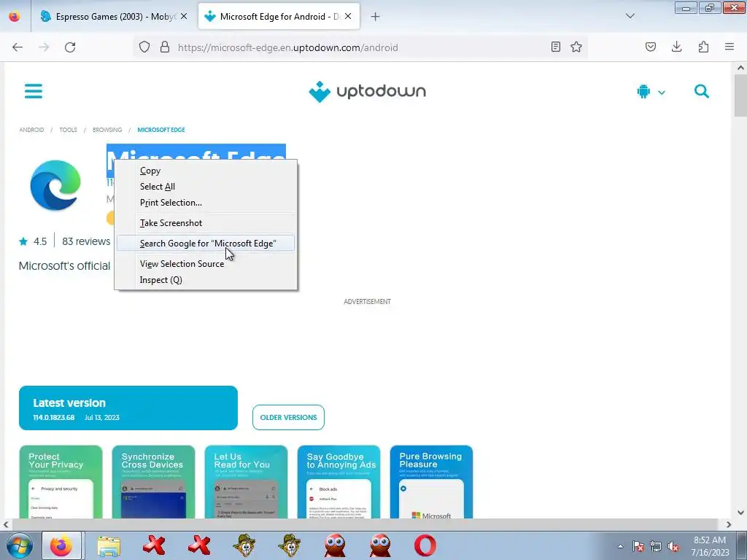Open Uptodown hamburger menu
Screen dimensions: 747x560
(x=34, y=91)
